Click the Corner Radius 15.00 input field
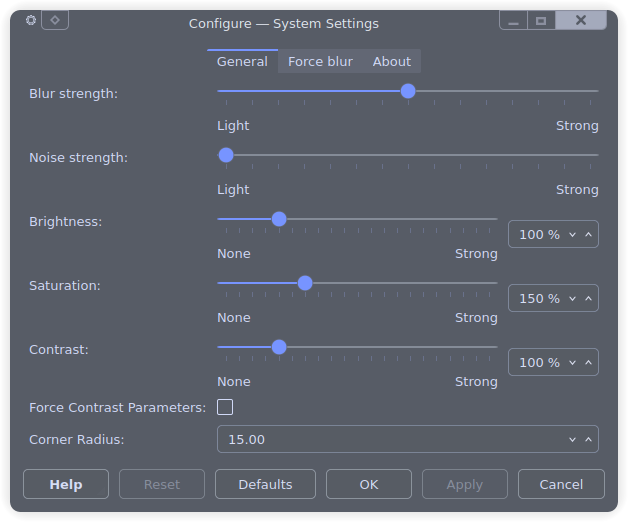This screenshot has width=628, height=522. pyautogui.click(x=408, y=439)
